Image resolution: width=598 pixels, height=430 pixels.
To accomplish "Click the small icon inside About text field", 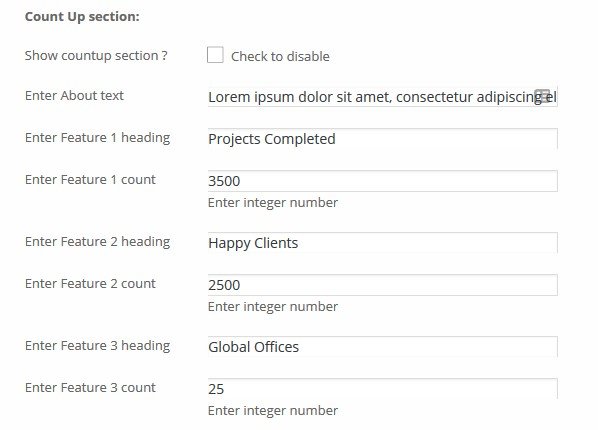I will click(542, 96).
